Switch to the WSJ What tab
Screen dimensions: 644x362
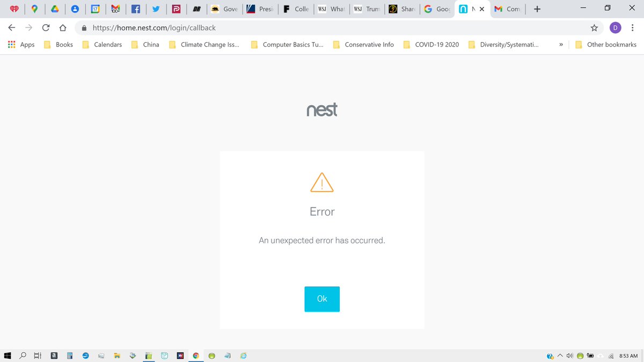click(331, 9)
